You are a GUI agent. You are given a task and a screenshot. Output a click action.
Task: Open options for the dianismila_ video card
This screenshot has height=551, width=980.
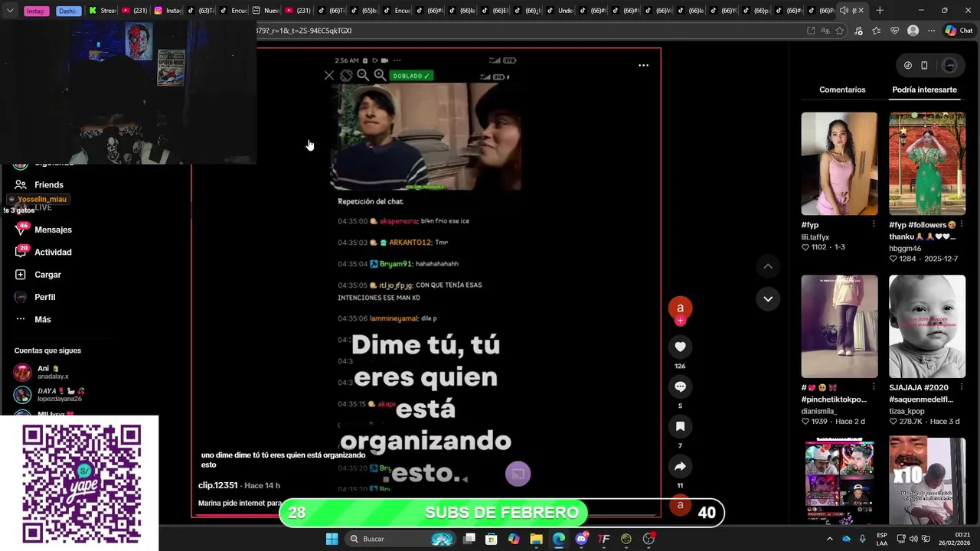874,387
